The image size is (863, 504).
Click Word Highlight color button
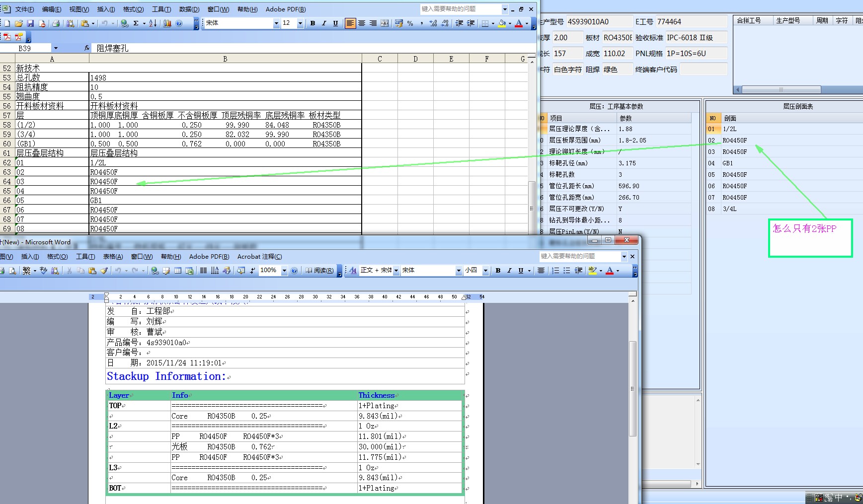coord(593,271)
